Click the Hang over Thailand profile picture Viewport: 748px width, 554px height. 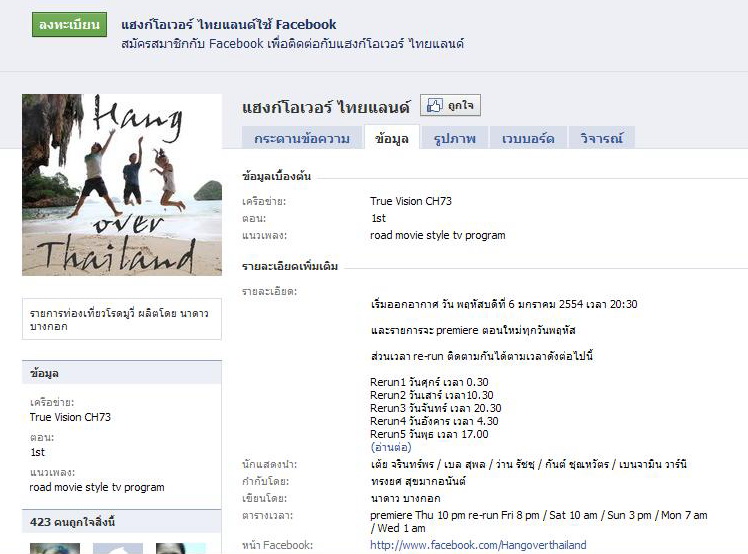coord(122,185)
